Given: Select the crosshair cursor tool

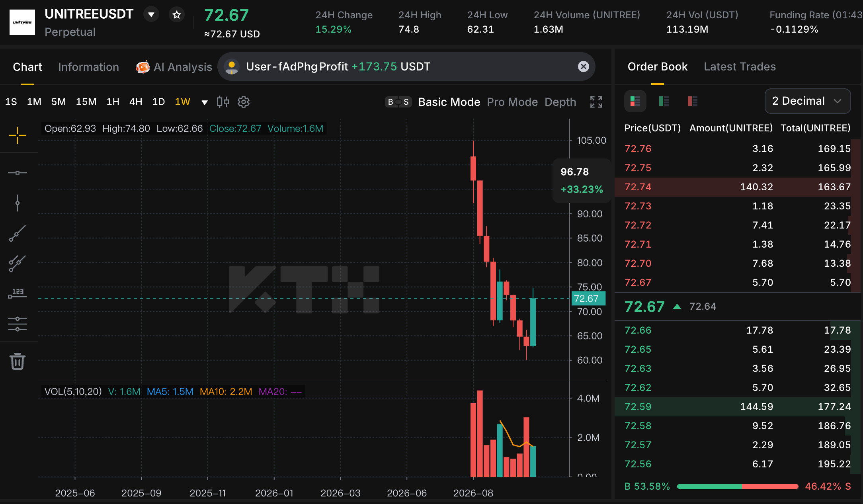Looking at the screenshot, I should tap(18, 135).
